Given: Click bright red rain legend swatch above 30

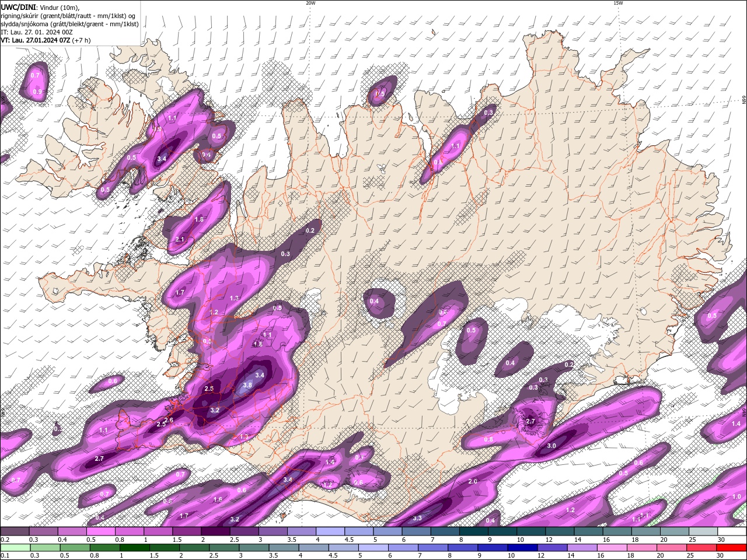Looking at the screenshot, I should point(731,548).
